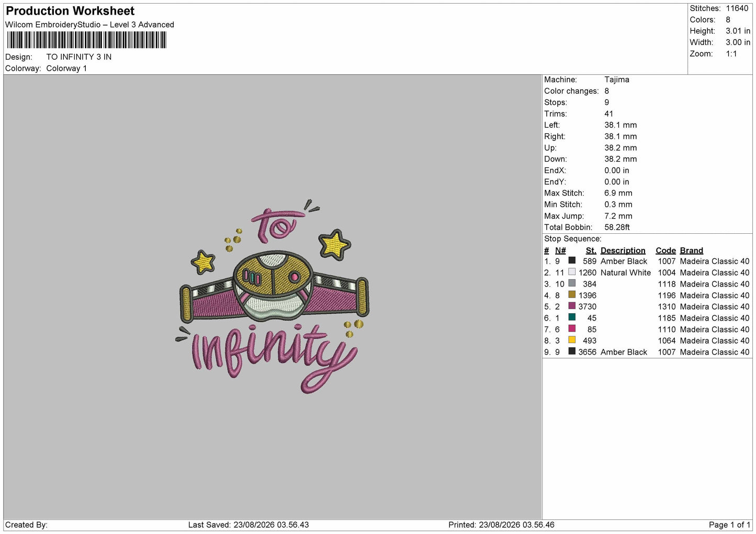Click the 'St.' column header
The image size is (756, 534).
591,251
